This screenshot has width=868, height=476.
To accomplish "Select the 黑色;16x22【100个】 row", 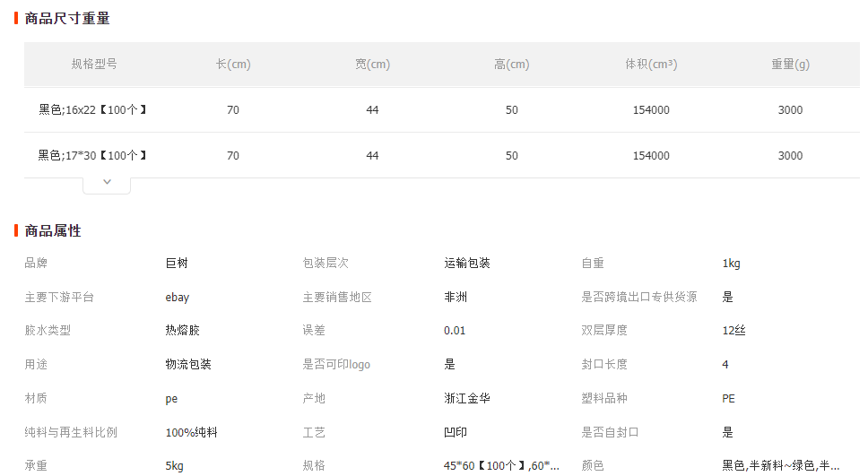I will point(92,110).
